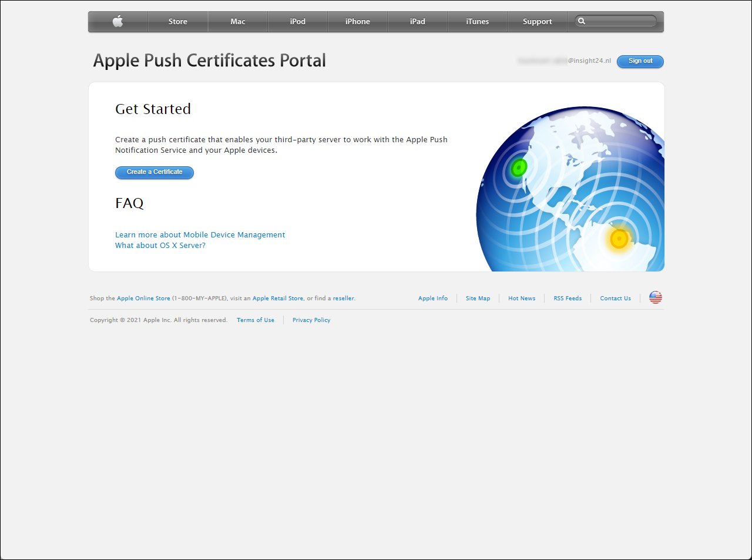Visit the Support section
Viewport: 752px width, 560px height.
coord(538,22)
